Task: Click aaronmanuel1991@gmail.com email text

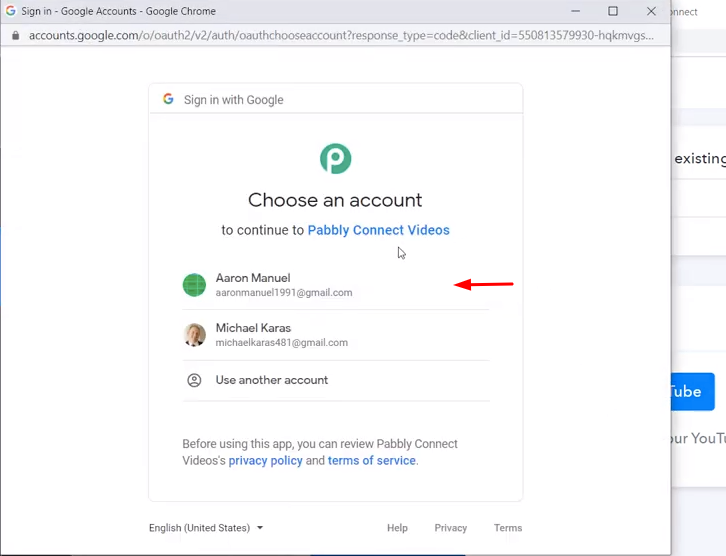Action: [x=284, y=293]
